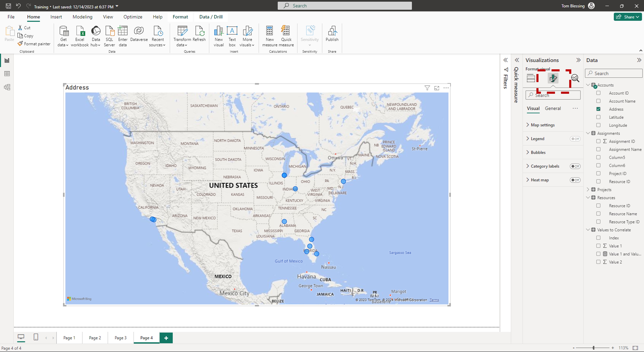
Task: Check the Latitude field checkbox
Action: (x=598, y=117)
